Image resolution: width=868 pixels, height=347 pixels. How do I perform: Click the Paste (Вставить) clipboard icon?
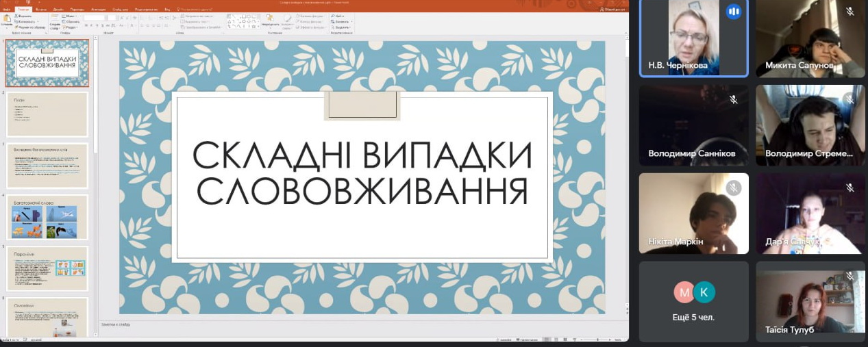click(6, 18)
